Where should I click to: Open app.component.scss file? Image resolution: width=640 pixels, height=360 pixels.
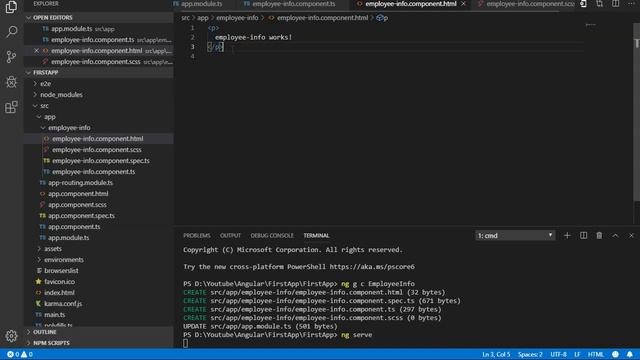(x=99, y=204)
